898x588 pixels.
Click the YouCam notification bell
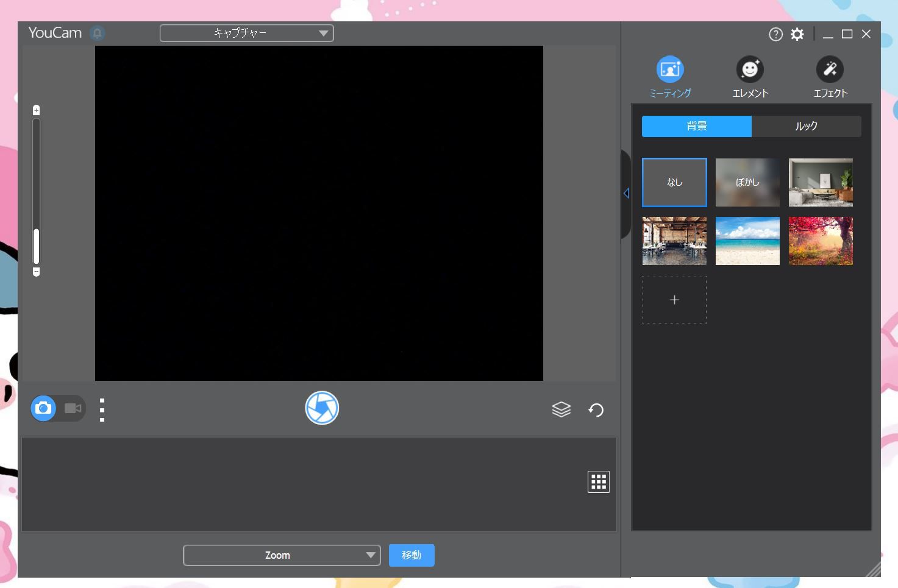pyautogui.click(x=97, y=34)
